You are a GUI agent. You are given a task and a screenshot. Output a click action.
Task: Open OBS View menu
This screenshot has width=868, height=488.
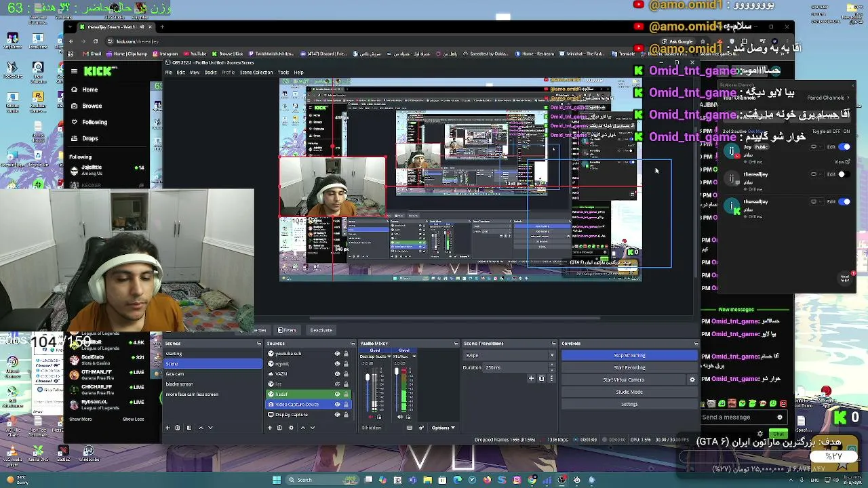point(195,73)
